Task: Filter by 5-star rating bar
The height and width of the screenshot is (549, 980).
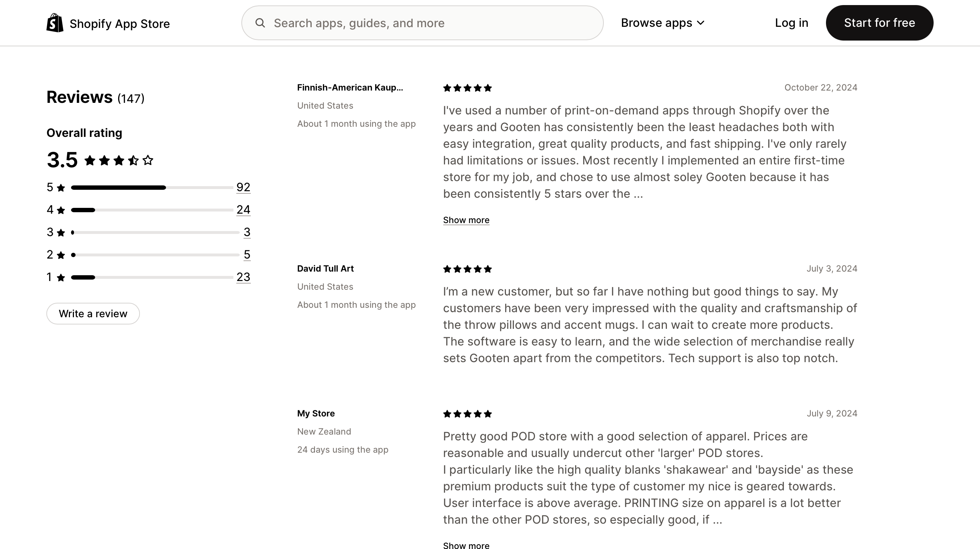Action: tap(151, 188)
